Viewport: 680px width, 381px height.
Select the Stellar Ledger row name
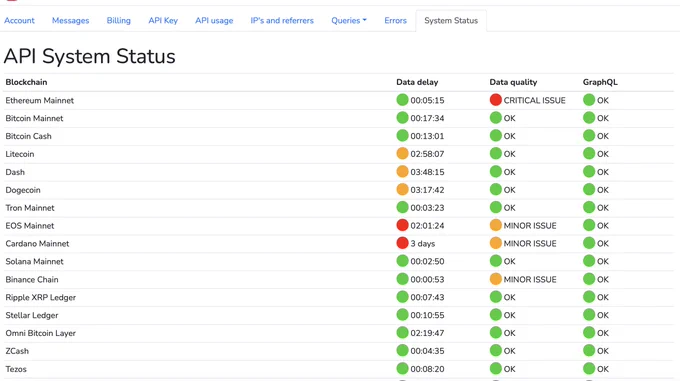click(x=32, y=315)
